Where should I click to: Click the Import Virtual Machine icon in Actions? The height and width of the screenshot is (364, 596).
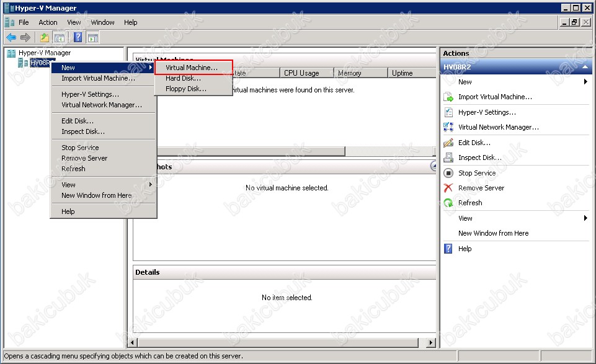pos(448,97)
